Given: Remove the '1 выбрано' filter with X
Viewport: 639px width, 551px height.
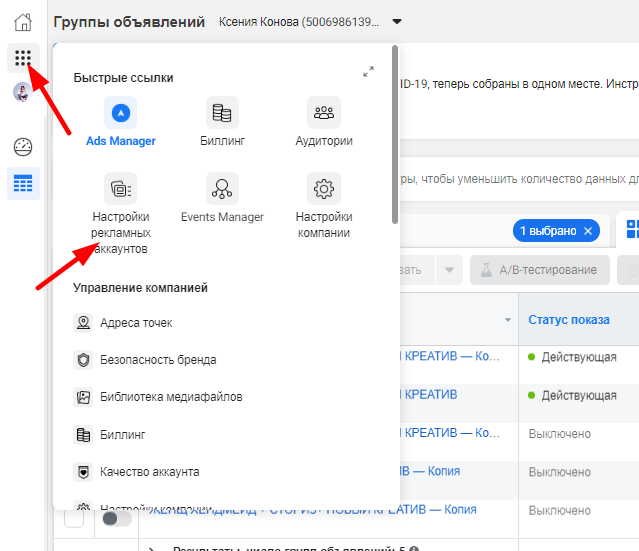Looking at the screenshot, I should pyautogui.click(x=588, y=231).
